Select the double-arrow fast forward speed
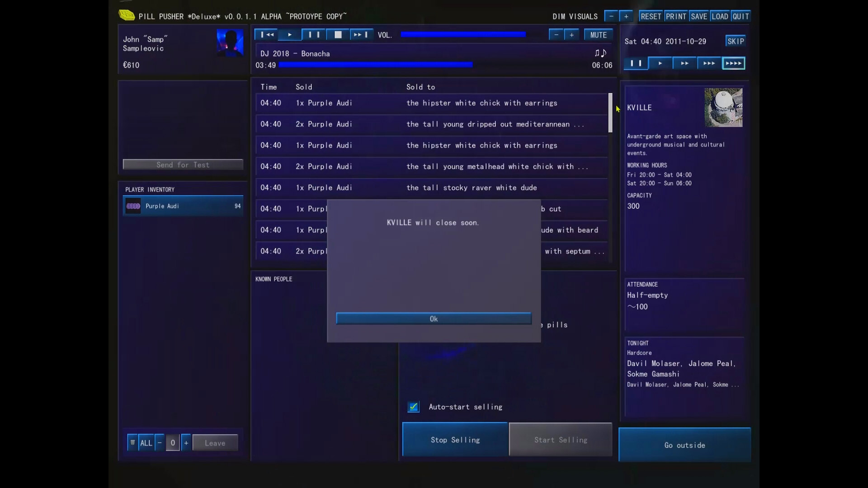The height and width of the screenshot is (488, 868). [x=684, y=63]
